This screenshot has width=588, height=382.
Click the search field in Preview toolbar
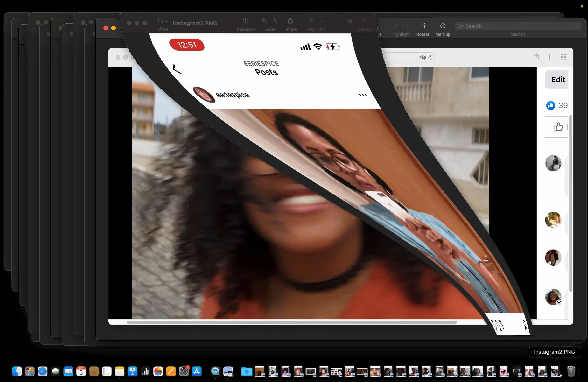(x=518, y=26)
